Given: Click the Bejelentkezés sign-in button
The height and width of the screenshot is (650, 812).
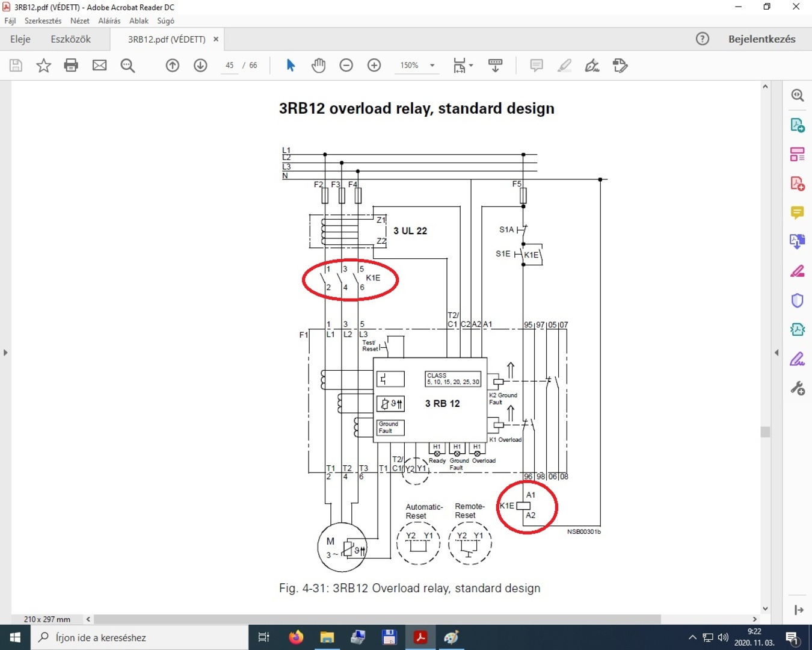Looking at the screenshot, I should click(761, 39).
